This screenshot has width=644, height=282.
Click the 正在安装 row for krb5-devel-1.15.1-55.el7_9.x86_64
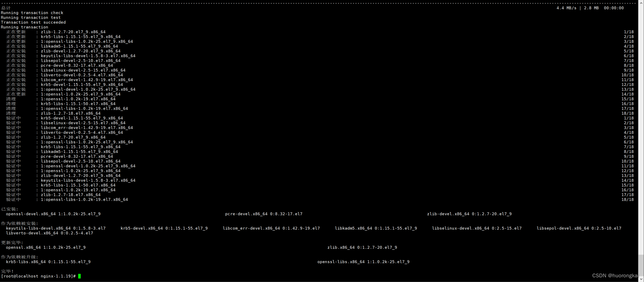coord(320,84)
